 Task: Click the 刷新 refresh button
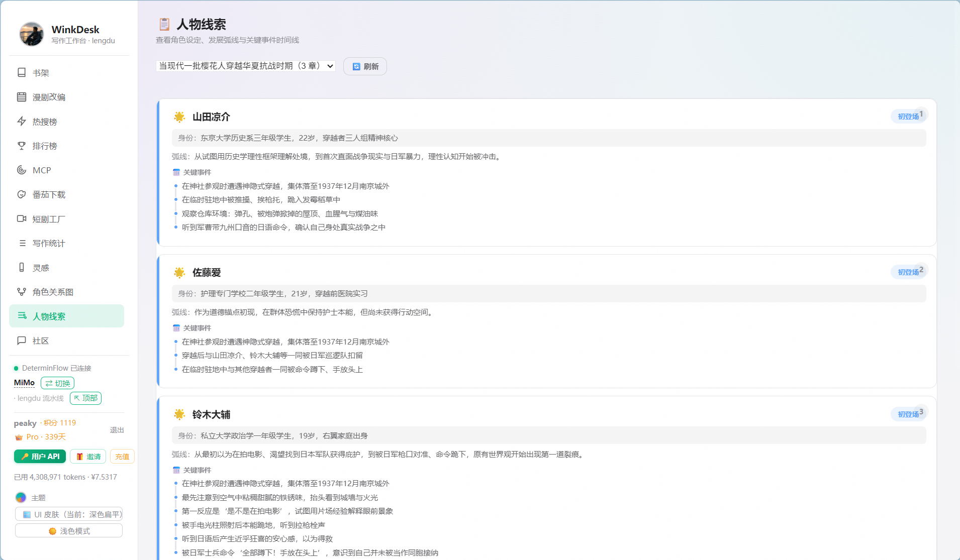365,66
